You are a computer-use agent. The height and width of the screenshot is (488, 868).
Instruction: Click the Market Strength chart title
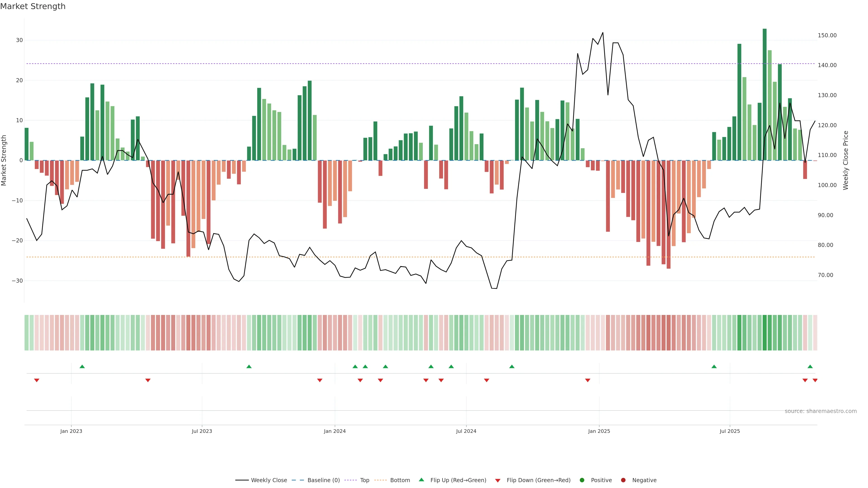(x=33, y=6)
